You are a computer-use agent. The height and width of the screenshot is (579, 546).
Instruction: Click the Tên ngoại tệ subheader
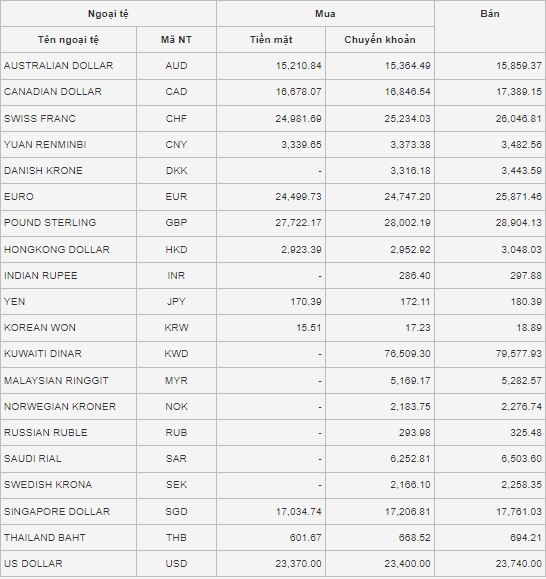(x=69, y=40)
